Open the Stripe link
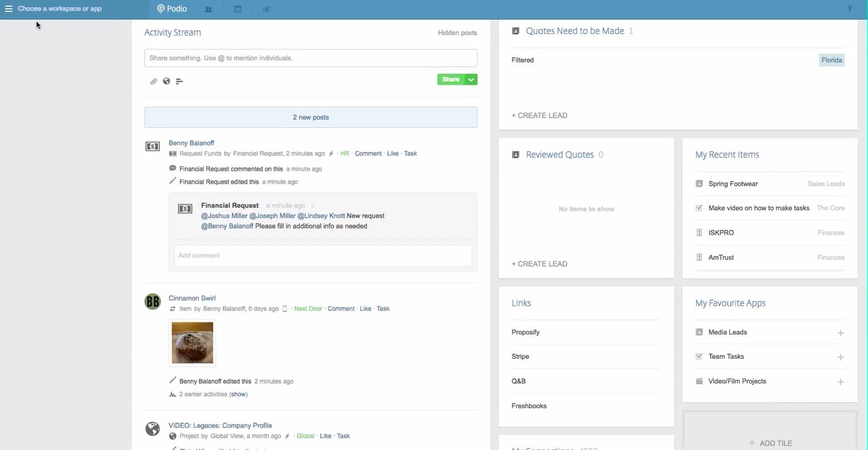Viewport: 868px width, 450px height. 520,357
